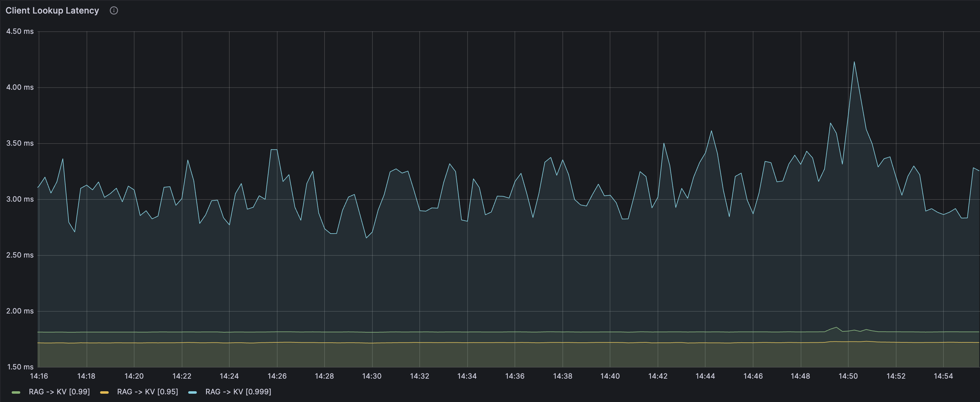Click the tallest blue spike just after 14:50

[854, 62]
